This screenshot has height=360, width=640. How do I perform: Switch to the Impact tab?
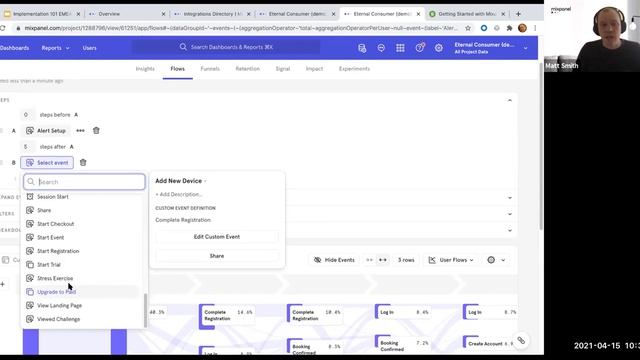(x=314, y=69)
